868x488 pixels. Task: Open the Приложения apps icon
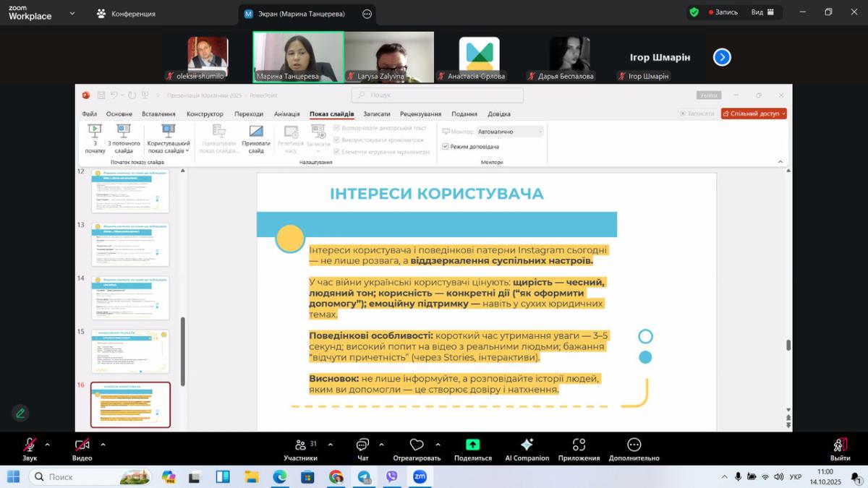(579, 445)
